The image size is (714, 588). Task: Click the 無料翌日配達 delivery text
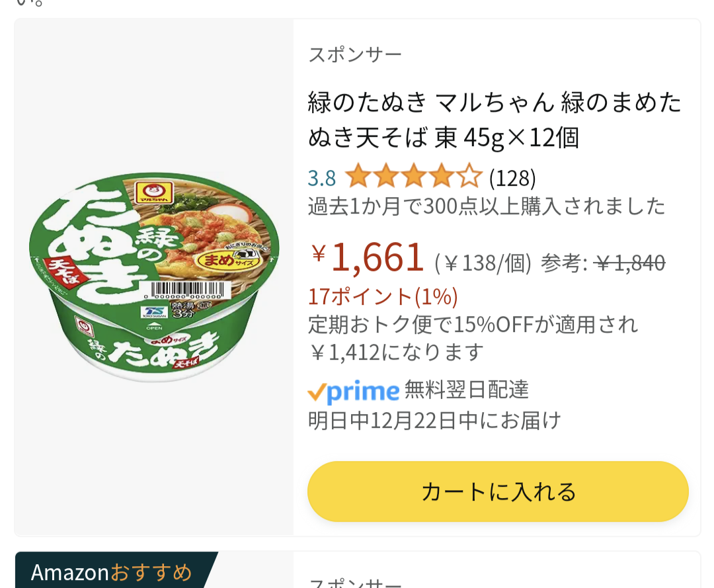point(467,390)
